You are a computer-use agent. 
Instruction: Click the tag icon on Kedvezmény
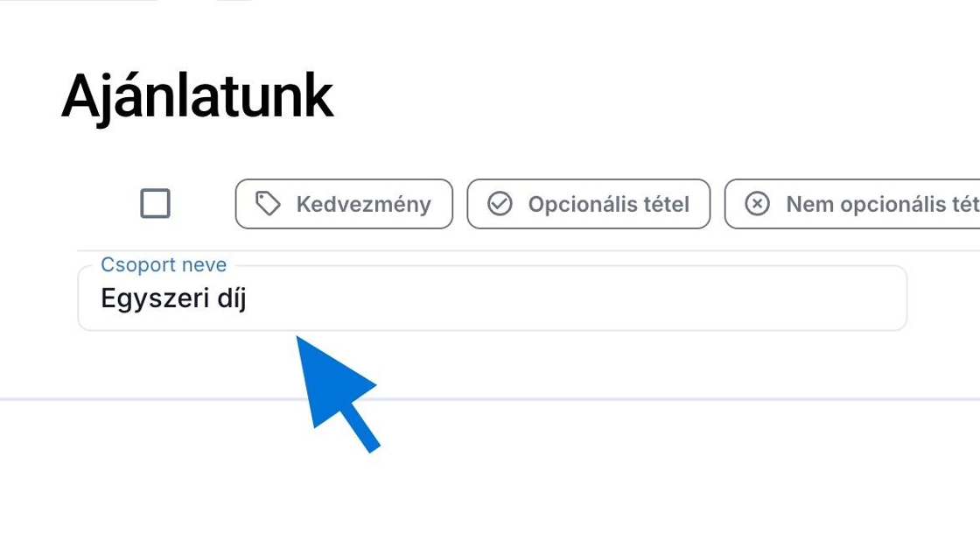click(x=268, y=204)
